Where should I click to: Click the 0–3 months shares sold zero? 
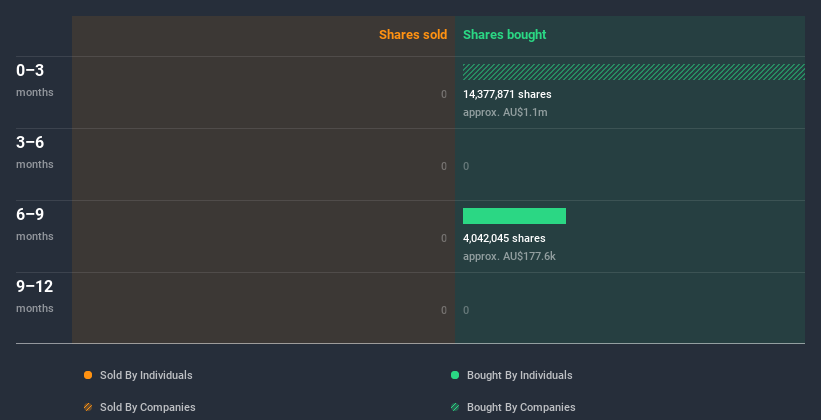[444, 94]
